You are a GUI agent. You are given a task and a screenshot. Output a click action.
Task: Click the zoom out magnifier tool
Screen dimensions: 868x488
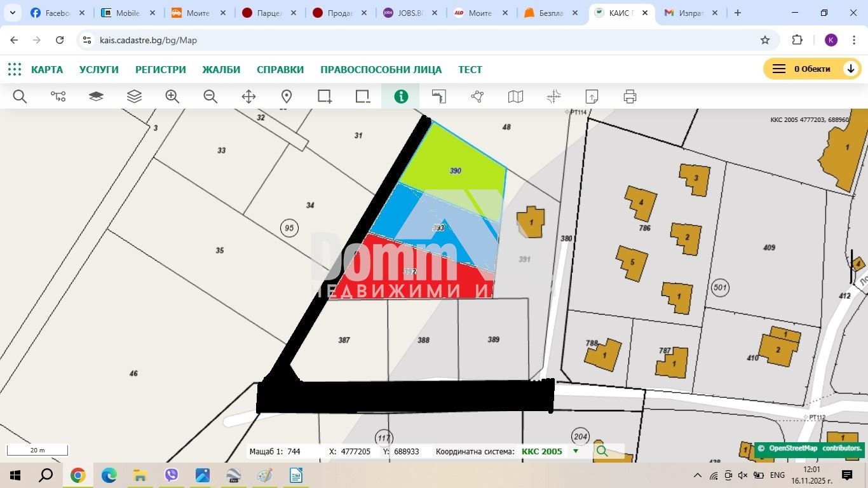coord(210,97)
